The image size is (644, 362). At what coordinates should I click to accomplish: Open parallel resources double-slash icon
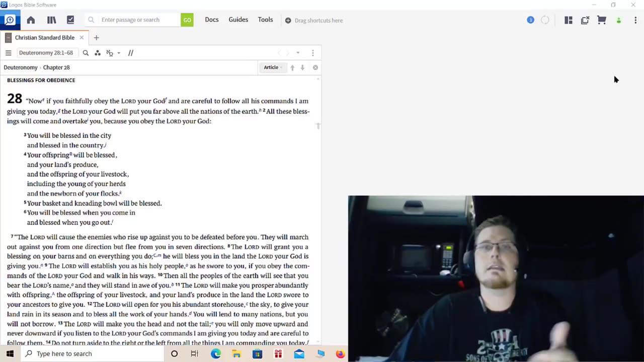pos(131,53)
